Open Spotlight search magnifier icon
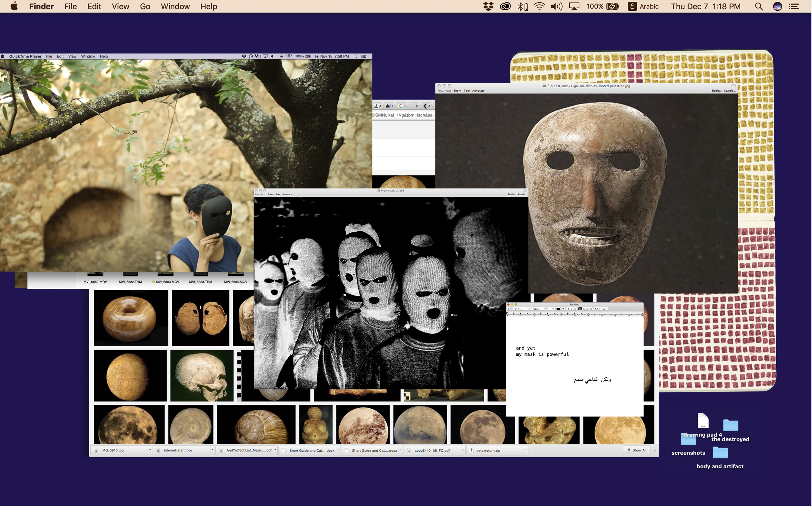Image resolution: width=812 pixels, height=506 pixels. click(x=759, y=6)
